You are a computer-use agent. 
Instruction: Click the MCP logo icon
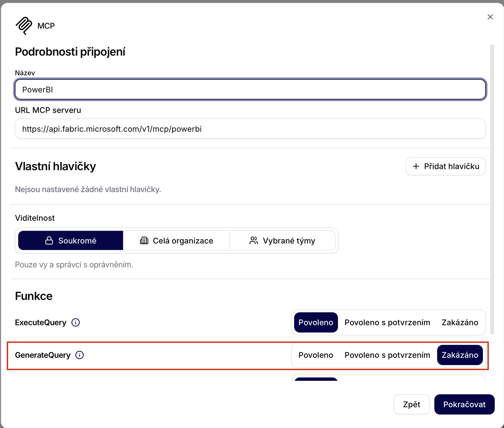(24, 26)
